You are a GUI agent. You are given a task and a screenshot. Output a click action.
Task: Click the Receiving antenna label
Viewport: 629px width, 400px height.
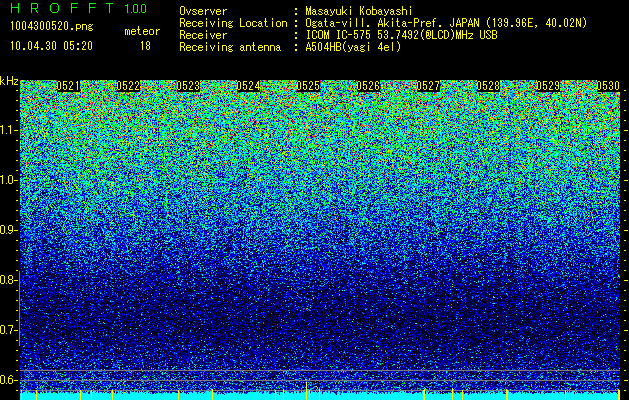click(230, 47)
